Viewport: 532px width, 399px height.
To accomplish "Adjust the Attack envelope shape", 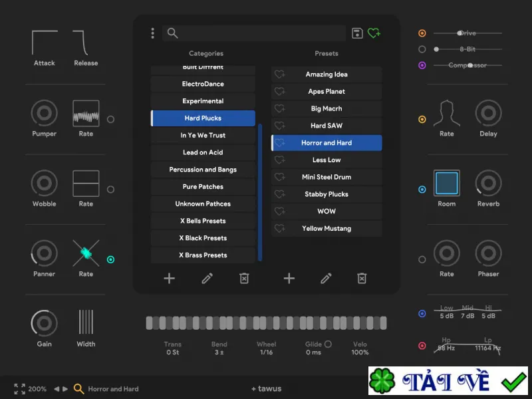I will click(45, 43).
